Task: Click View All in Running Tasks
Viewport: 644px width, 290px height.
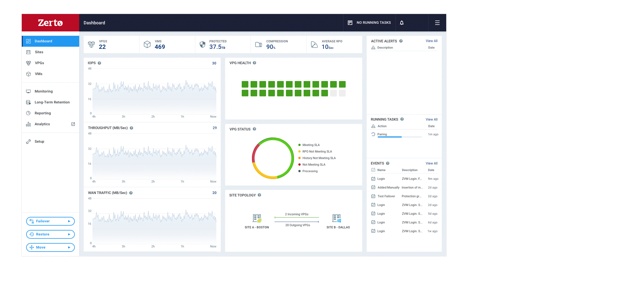Action: pyautogui.click(x=431, y=119)
